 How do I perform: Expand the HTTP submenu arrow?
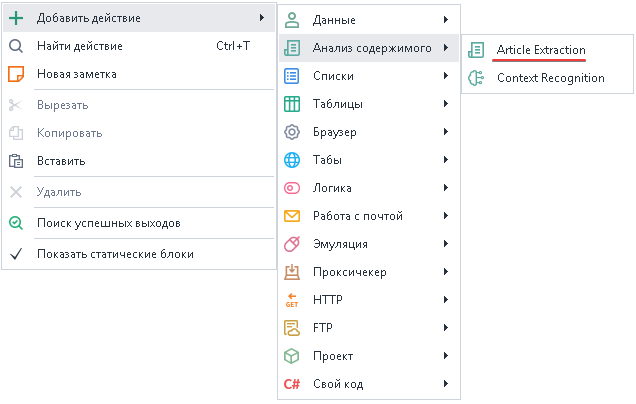coord(444,299)
